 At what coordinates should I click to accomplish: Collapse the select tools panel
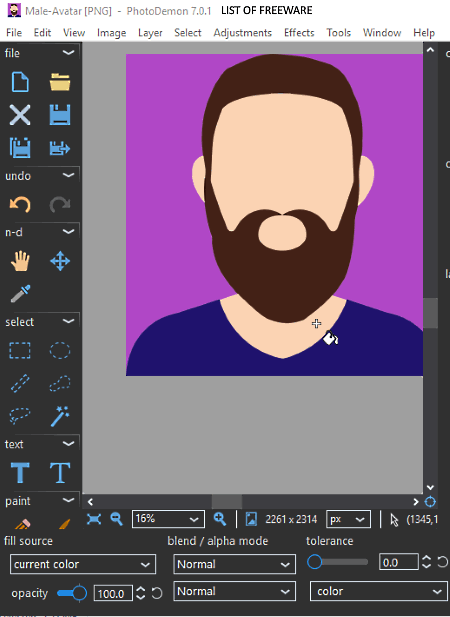[68, 321]
